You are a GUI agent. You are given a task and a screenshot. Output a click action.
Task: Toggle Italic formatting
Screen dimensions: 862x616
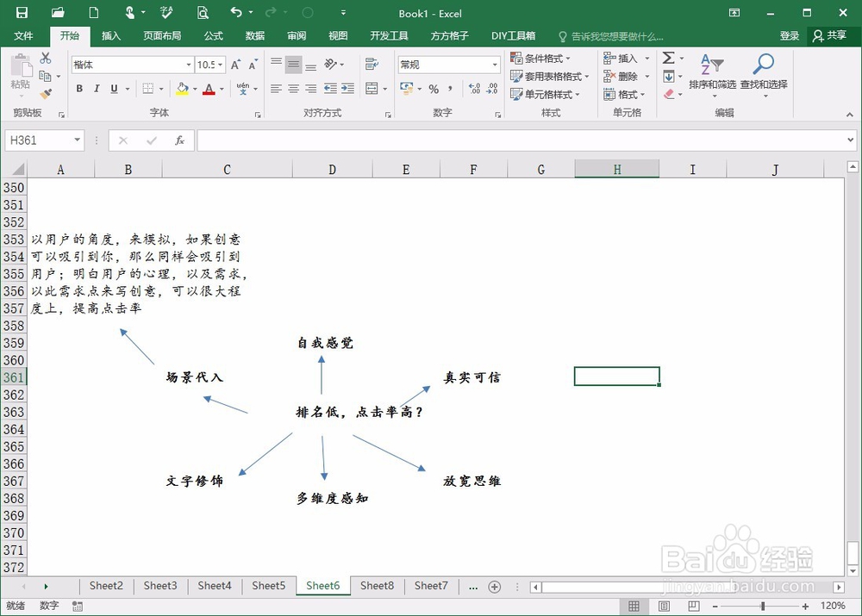[97, 89]
